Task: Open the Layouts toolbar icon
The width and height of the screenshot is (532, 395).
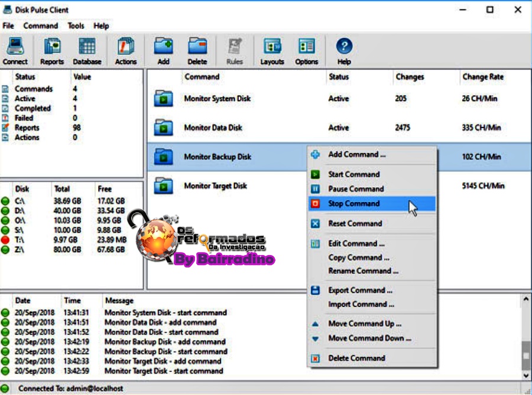Action: [x=272, y=51]
